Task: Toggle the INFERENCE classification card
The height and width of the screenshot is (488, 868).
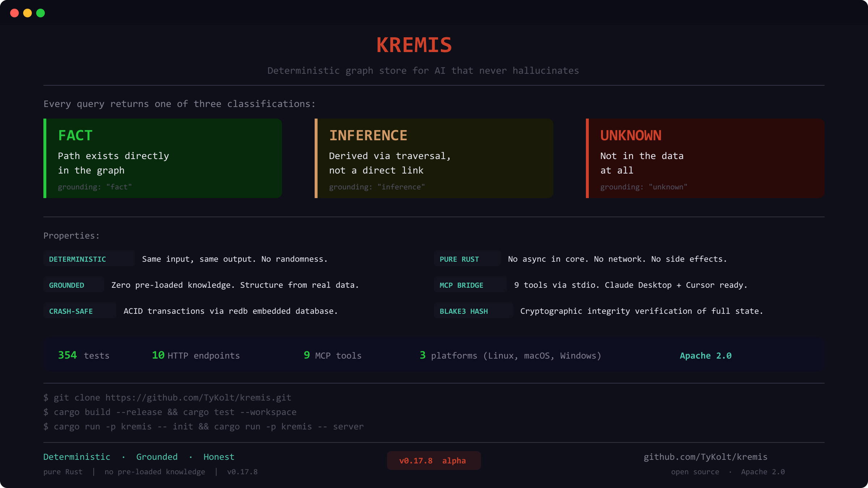Action: pyautogui.click(x=434, y=158)
